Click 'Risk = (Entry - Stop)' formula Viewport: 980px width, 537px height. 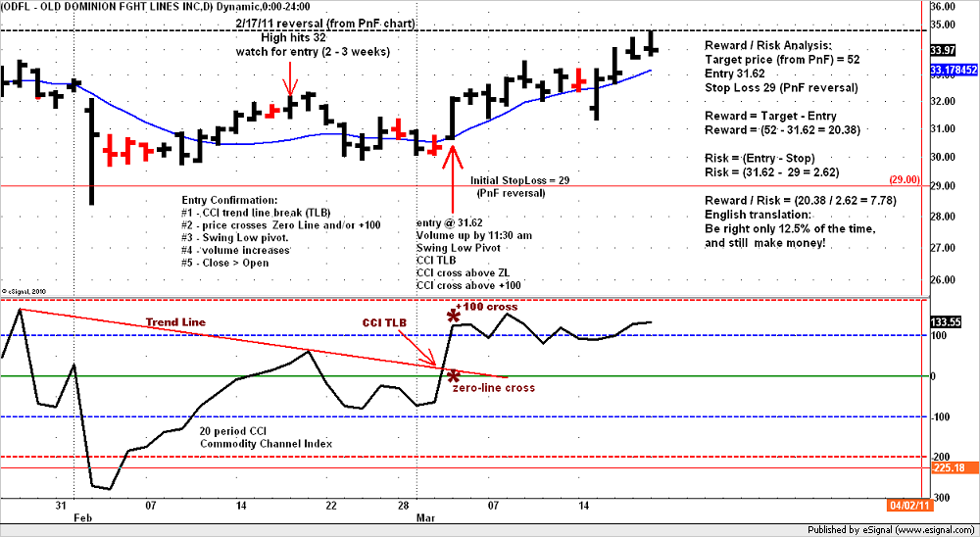[x=760, y=158]
